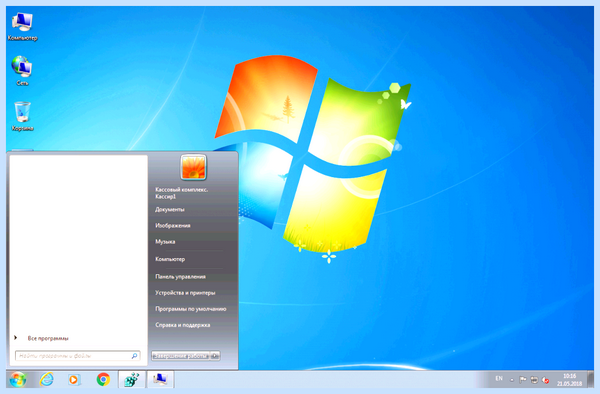Open Справка и поддержка entry
600x394 pixels.
pos(183,325)
